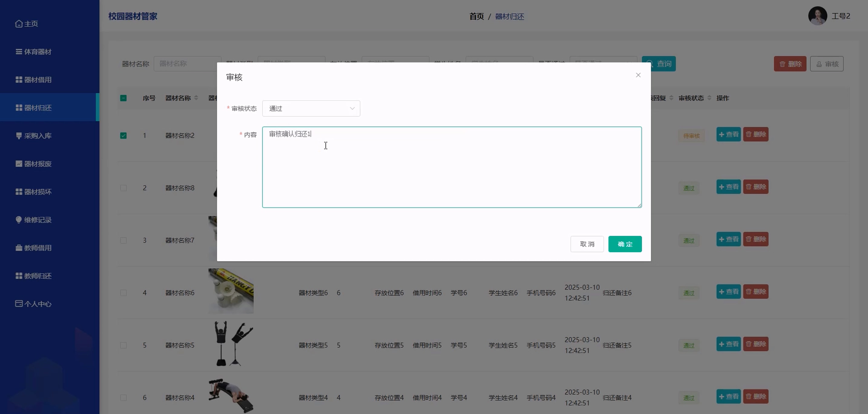Click the user avatar for 工号2
The image size is (868, 414).
pyautogui.click(x=817, y=16)
